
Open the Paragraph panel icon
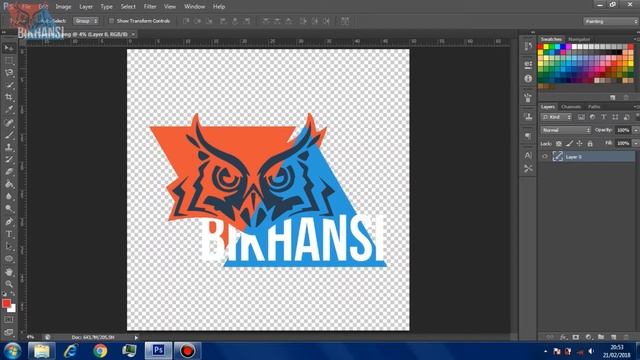(528, 135)
